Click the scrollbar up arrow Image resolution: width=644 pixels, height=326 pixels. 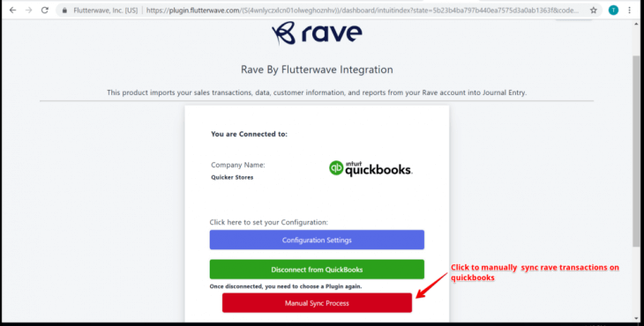click(x=636, y=24)
